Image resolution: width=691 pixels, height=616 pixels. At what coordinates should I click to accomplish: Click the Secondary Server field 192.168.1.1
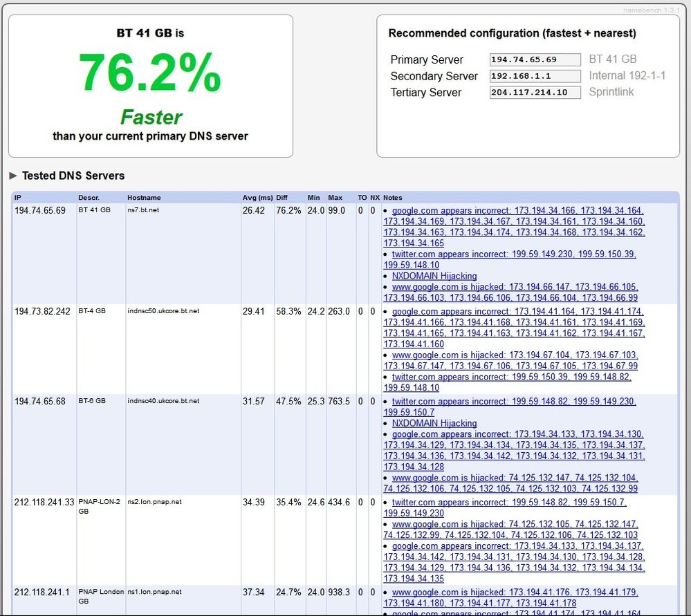tap(535, 76)
